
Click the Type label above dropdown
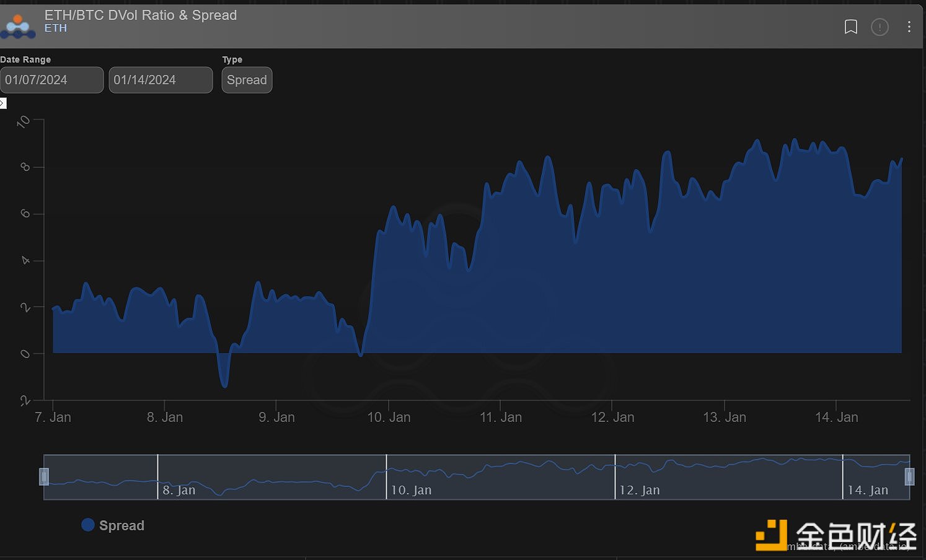(x=232, y=59)
